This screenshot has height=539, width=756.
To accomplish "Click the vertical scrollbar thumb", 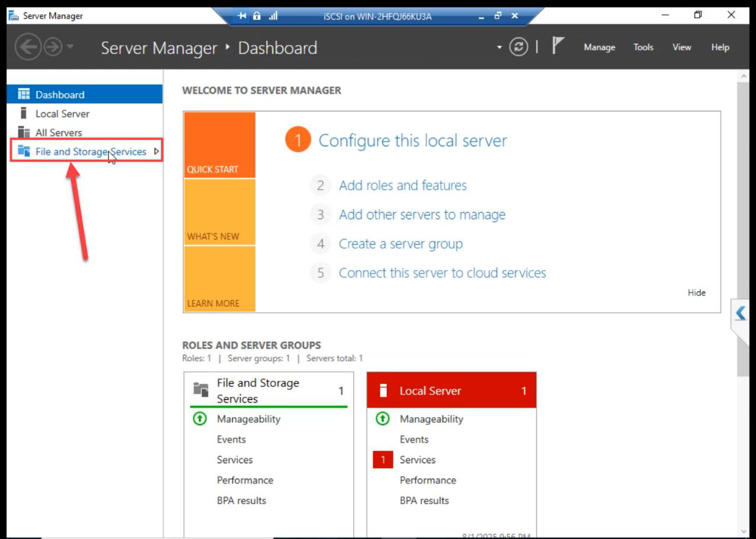I will tap(743, 228).
